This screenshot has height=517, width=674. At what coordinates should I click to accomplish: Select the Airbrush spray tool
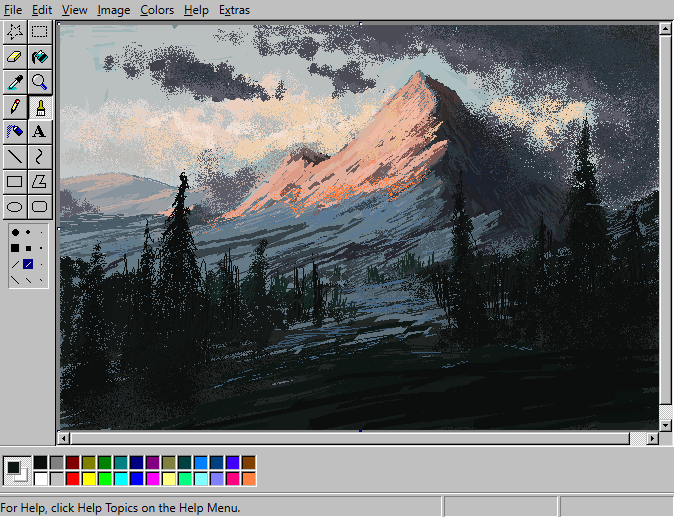[15, 132]
